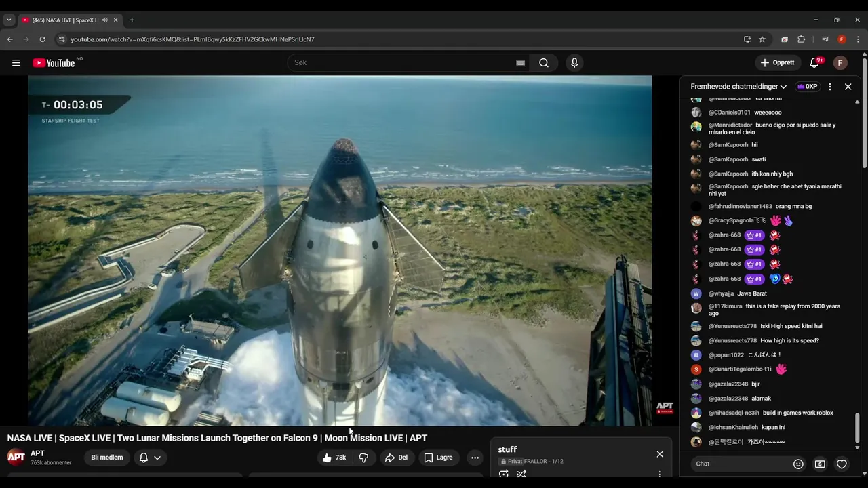868x488 pixels.
Task: Click the Bli medlem button
Action: coord(107,457)
